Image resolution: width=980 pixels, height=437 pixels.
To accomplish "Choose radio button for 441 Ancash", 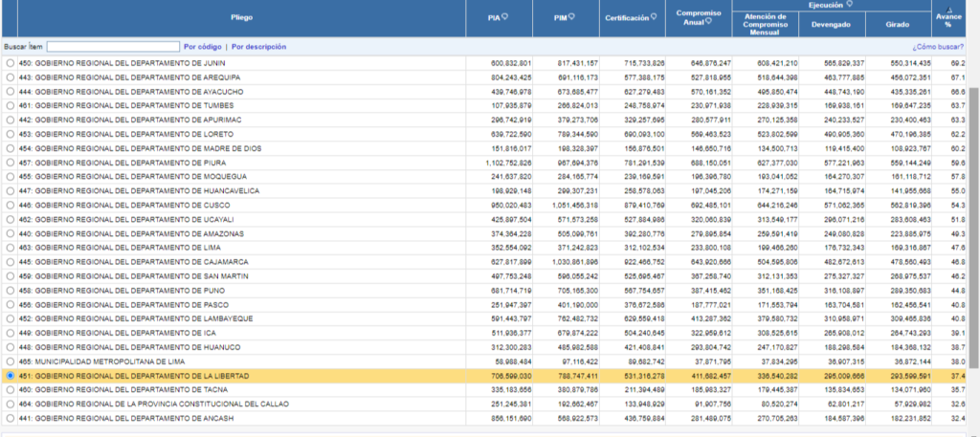I will 10,418.
